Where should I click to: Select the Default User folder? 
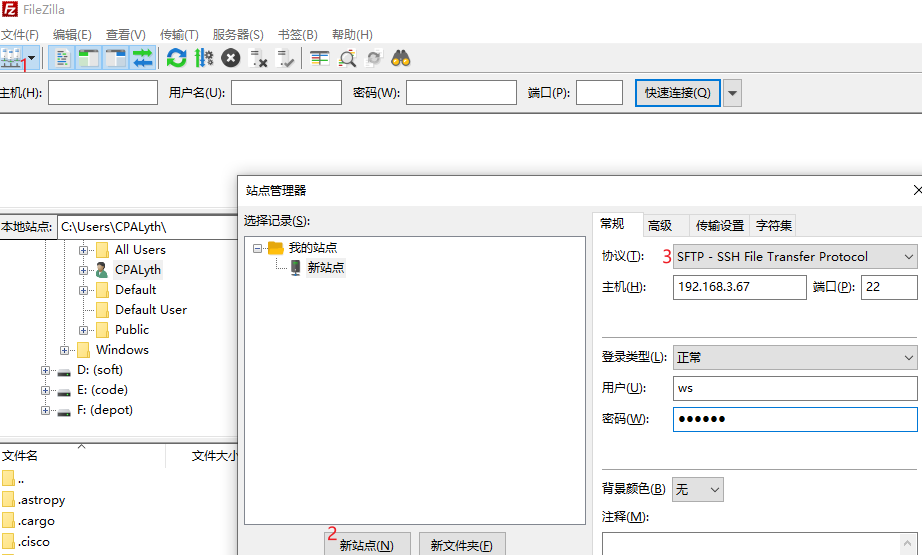(151, 310)
